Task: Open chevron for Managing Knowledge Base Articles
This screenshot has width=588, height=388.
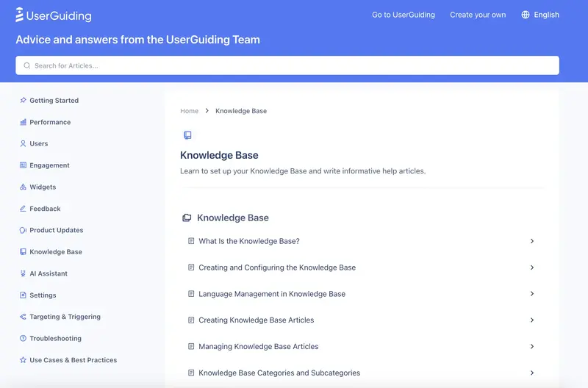Action: pyautogui.click(x=531, y=346)
